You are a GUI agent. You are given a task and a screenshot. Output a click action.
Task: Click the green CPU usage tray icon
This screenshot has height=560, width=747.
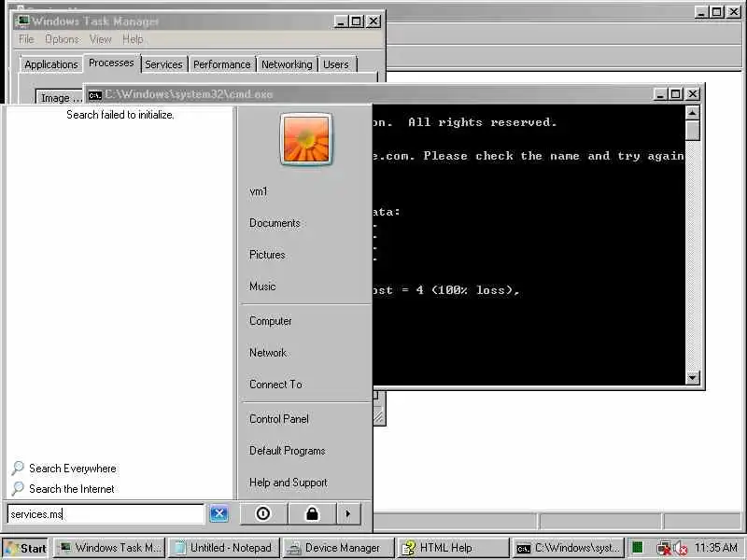[638, 548]
